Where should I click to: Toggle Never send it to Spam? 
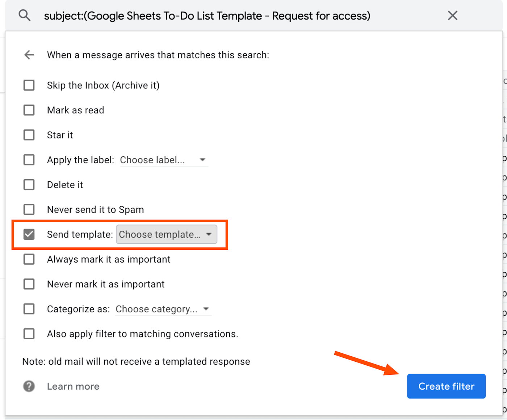coord(29,210)
